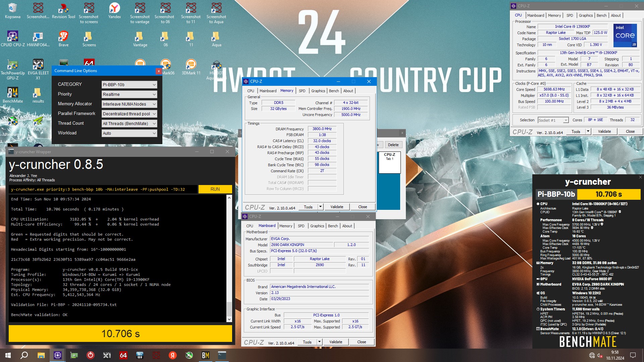Click Tools button in top-right CPU-Z window
Viewport: 644px width, 362px height.
point(576,131)
